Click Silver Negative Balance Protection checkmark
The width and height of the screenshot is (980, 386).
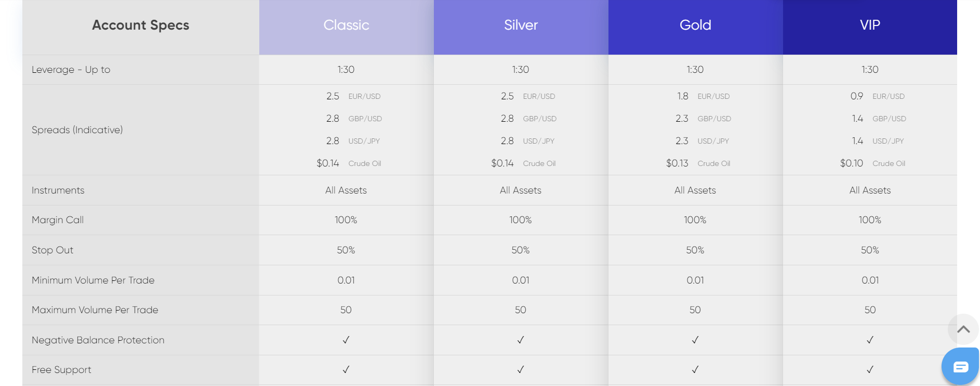coord(521,340)
